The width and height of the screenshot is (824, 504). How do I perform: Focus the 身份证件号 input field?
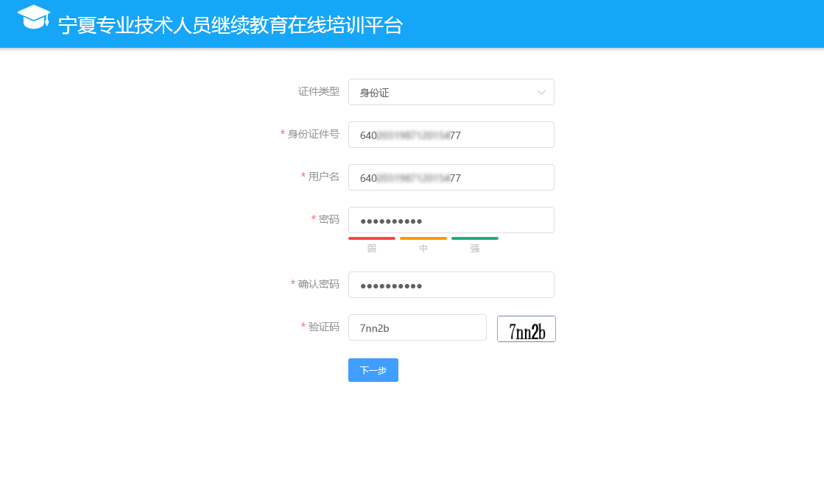(x=451, y=135)
